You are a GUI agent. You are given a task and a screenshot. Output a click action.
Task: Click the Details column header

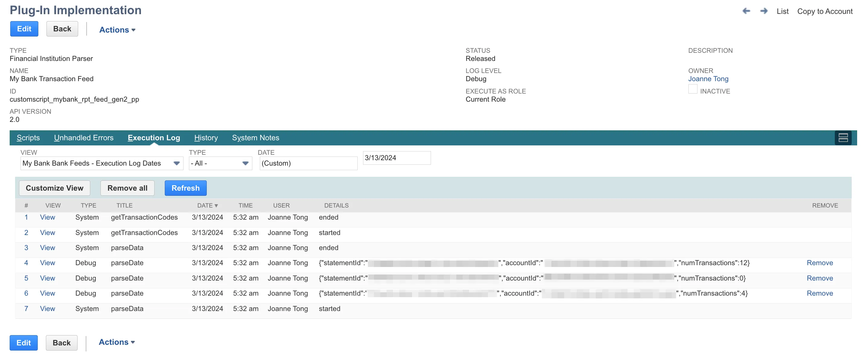point(336,205)
